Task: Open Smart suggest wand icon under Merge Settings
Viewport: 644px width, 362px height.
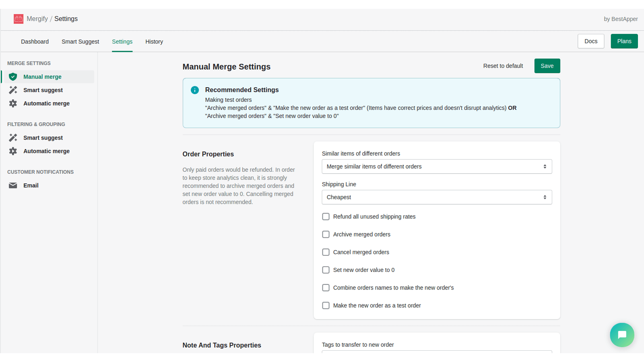Action: click(13, 90)
